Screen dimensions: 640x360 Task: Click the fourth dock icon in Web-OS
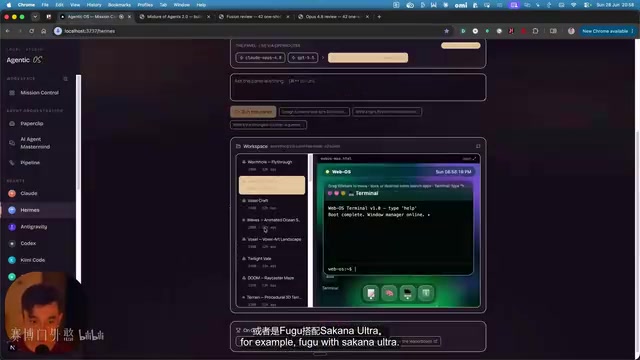(426, 293)
